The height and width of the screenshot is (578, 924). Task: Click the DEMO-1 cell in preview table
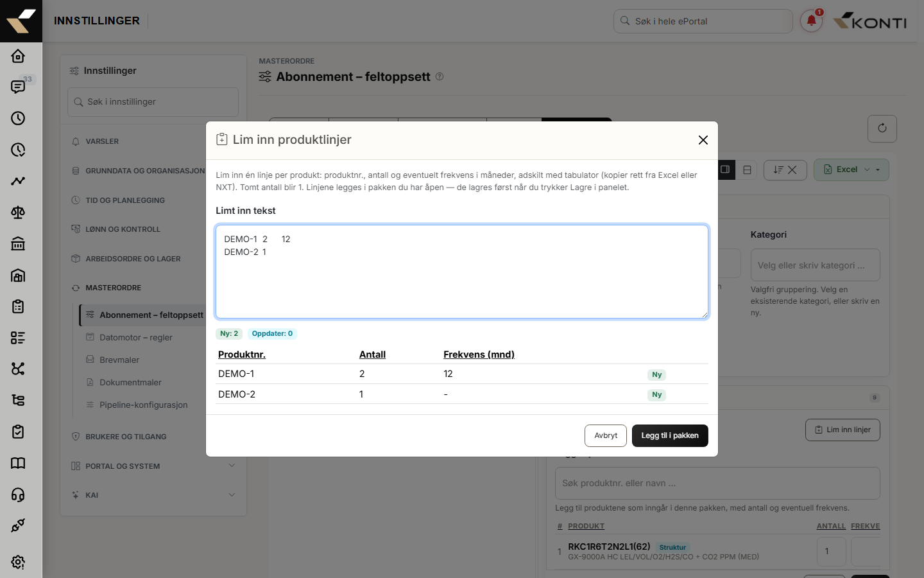click(236, 374)
